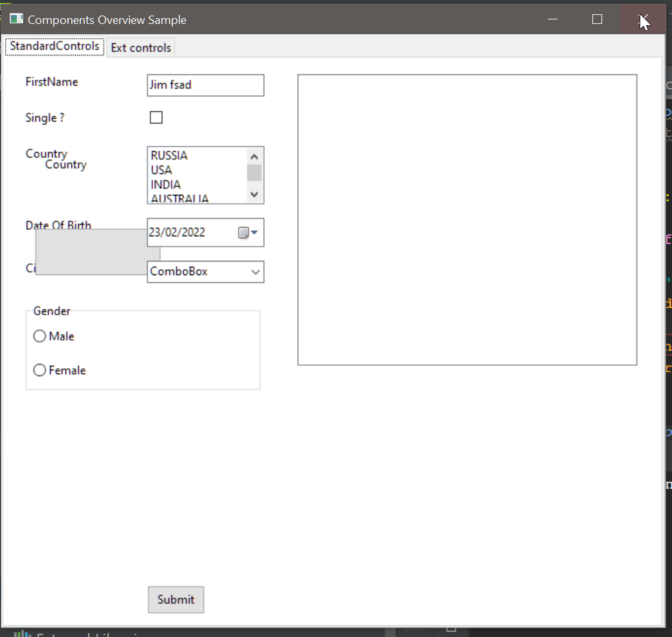
Task: Click the Date Of Birth label
Action: pyautogui.click(x=58, y=224)
